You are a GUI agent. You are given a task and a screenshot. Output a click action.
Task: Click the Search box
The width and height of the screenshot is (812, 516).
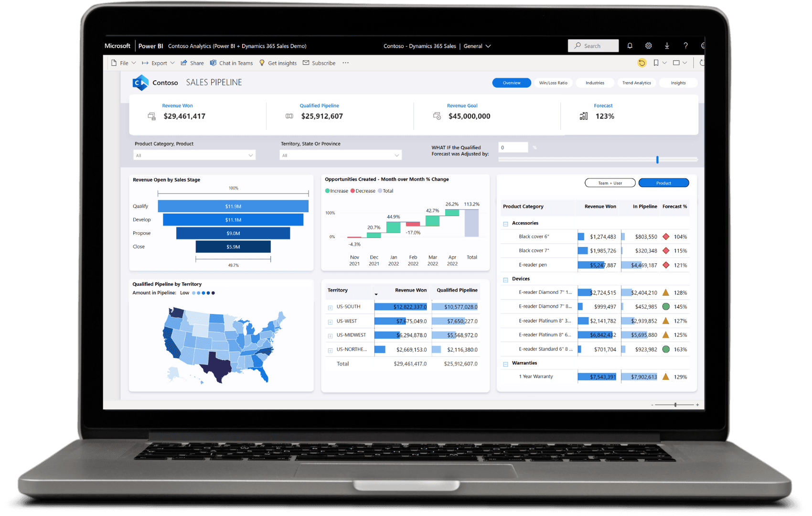tap(593, 46)
